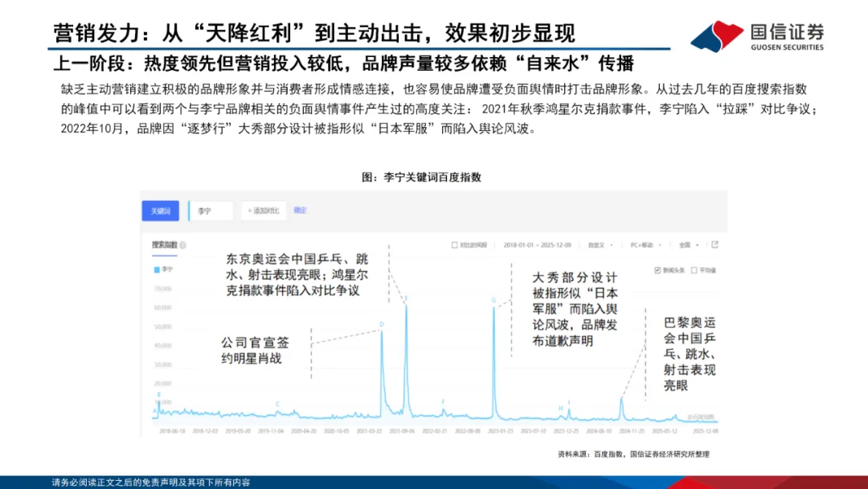Image resolution: width=868 pixels, height=489 pixels.
Task: Select the 搜索指数 tab
Action: tap(165, 244)
